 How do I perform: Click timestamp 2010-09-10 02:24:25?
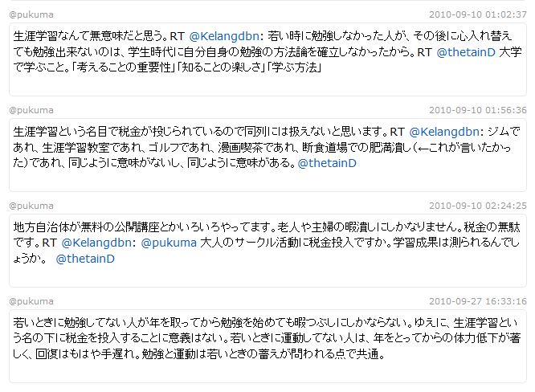(x=478, y=206)
